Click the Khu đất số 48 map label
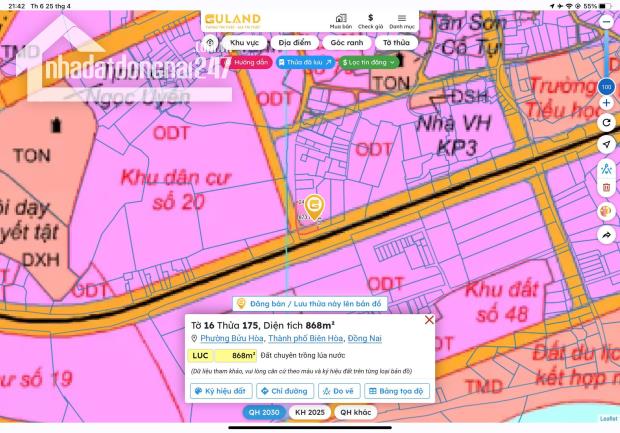Screen dimensions: 620x433 502,302
